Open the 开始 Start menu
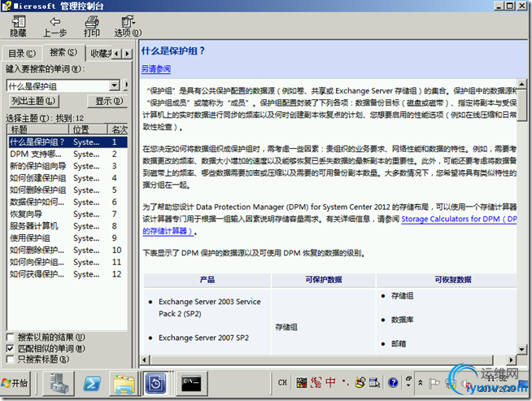The height and width of the screenshot is (401, 532). pos(15,383)
